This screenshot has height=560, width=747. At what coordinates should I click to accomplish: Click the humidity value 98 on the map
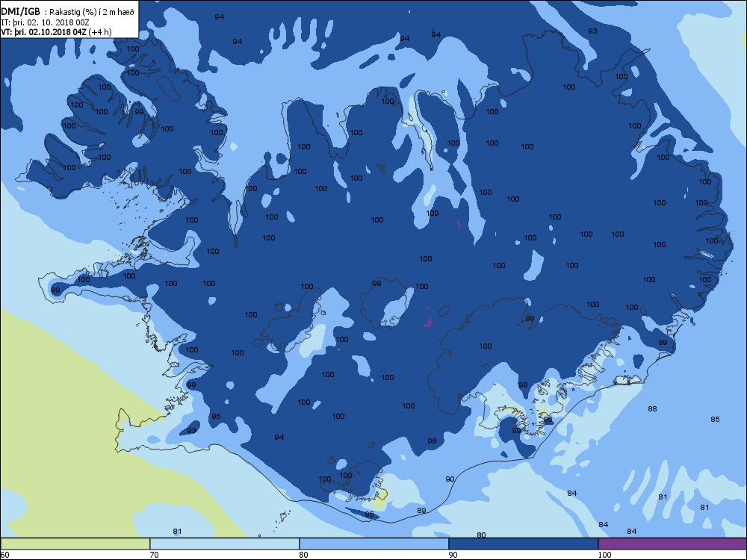click(x=432, y=441)
